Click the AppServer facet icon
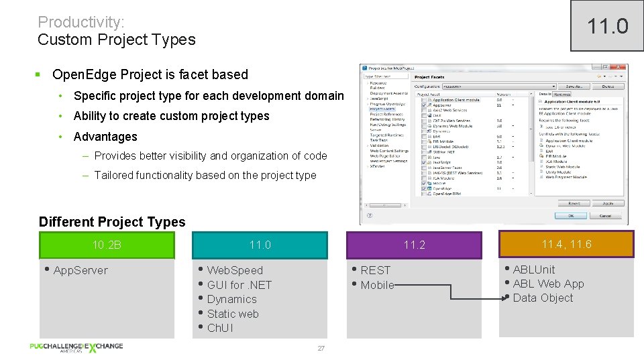 tap(429, 105)
